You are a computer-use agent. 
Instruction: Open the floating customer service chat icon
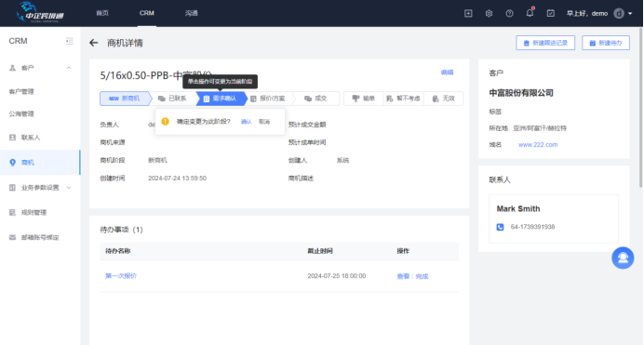pos(623,258)
